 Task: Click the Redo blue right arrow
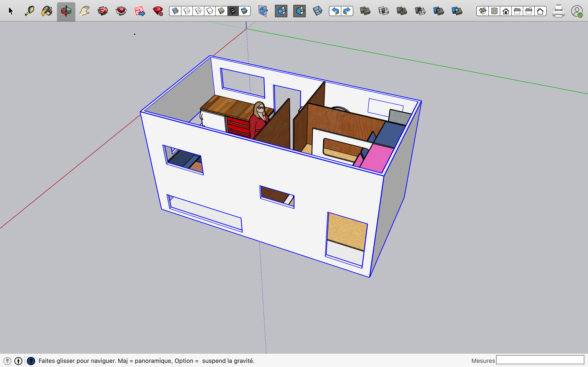click(347, 11)
